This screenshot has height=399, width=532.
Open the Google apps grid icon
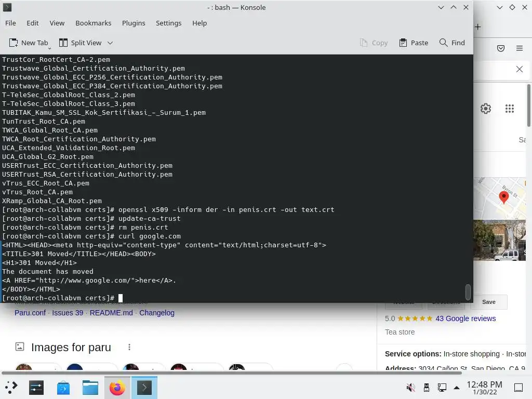point(510,109)
